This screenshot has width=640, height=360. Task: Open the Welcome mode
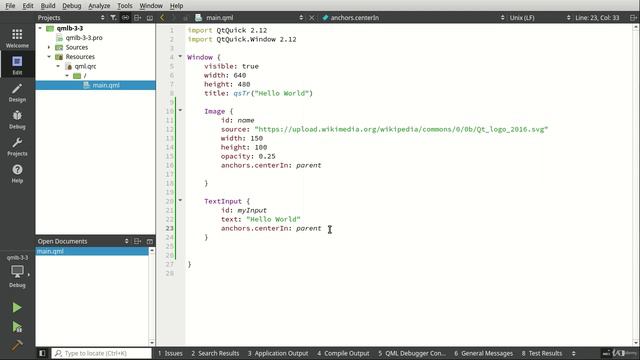pos(17,38)
